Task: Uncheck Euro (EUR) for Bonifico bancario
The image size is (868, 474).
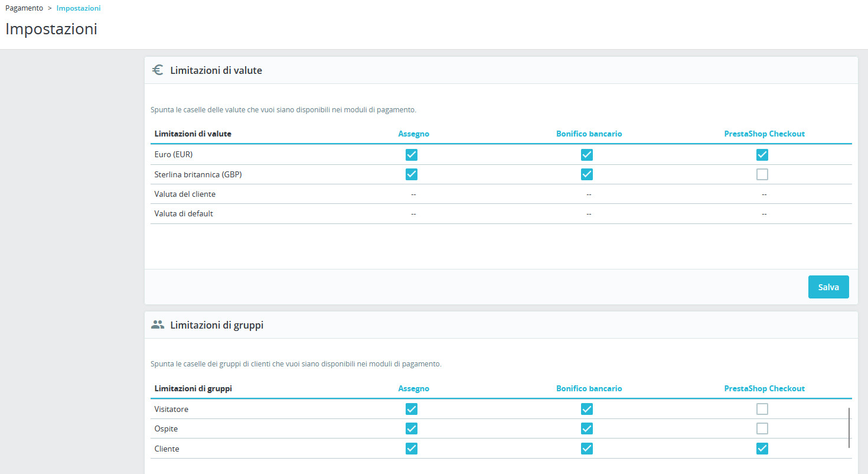Action: point(586,155)
